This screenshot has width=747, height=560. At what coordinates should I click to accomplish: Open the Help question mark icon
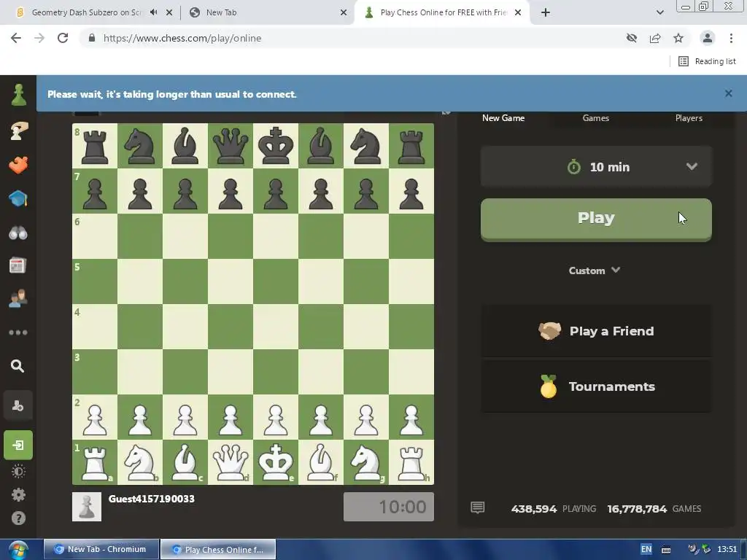(18, 518)
